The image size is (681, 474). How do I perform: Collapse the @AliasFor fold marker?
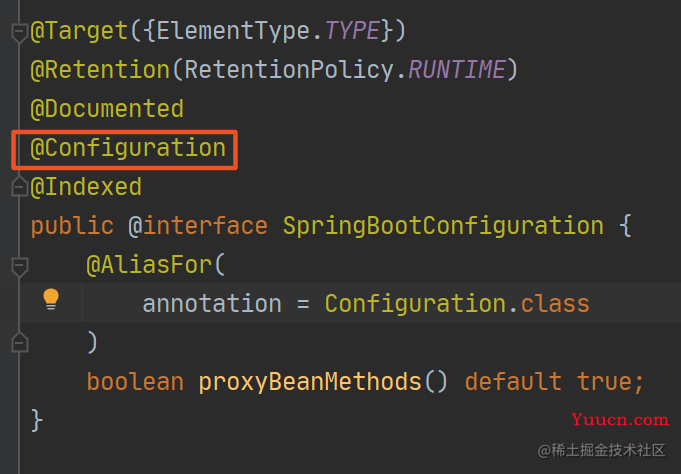19,267
